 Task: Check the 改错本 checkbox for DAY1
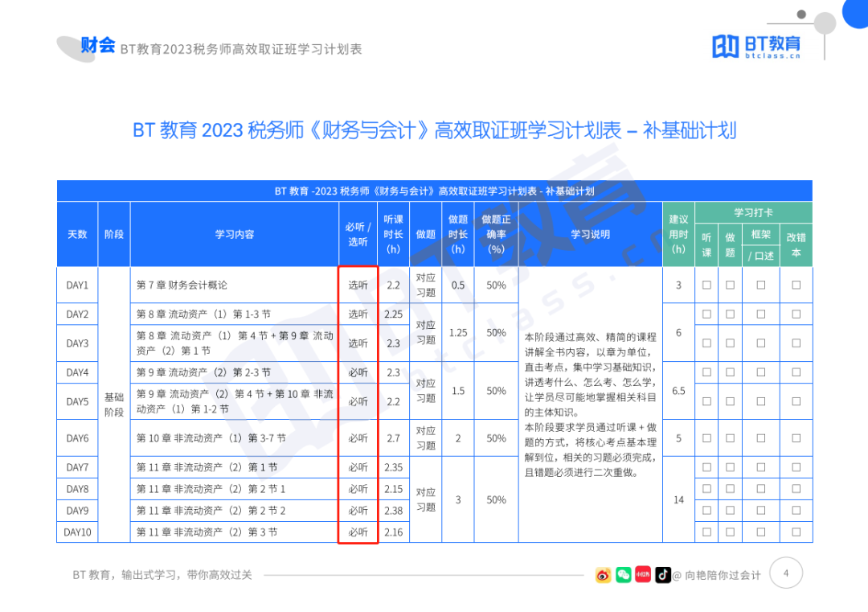(x=795, y=285)
